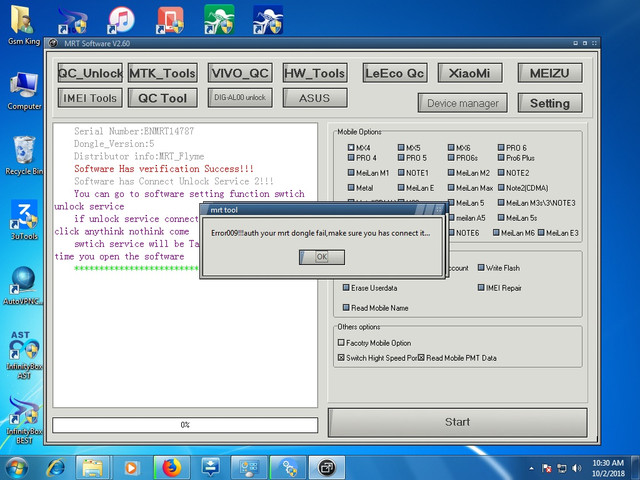Launch Internet Explorer from taskbar
The width and height of the screenshot is (640, 480).
pyautogui.click(x=56, y=468)
